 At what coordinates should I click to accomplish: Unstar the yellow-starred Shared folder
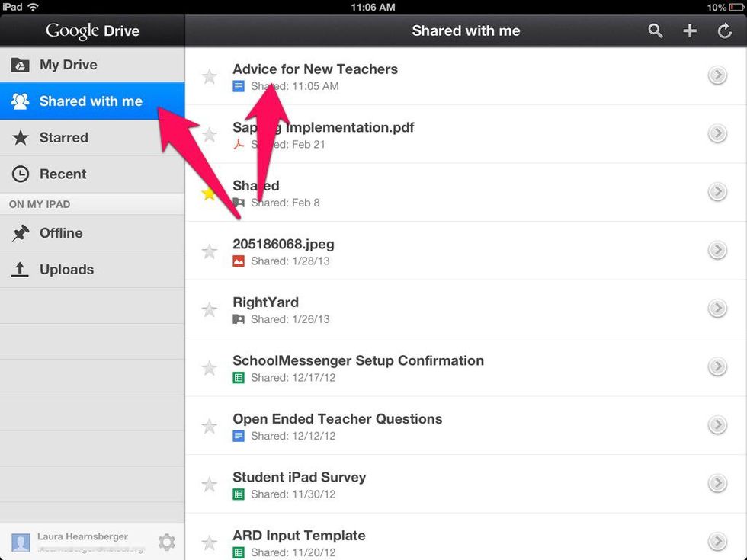click(x=209, y=194)
